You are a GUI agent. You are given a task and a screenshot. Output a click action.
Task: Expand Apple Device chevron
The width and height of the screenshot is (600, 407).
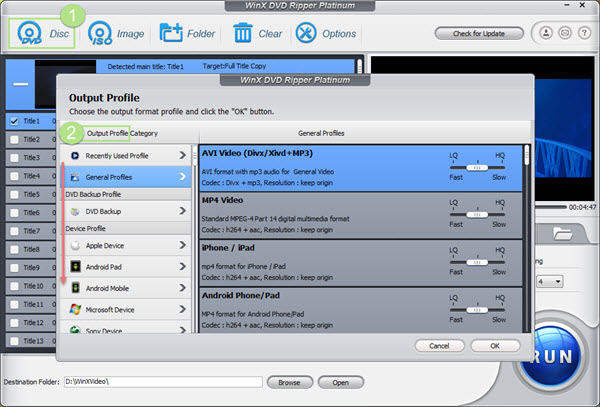(183, 245)
